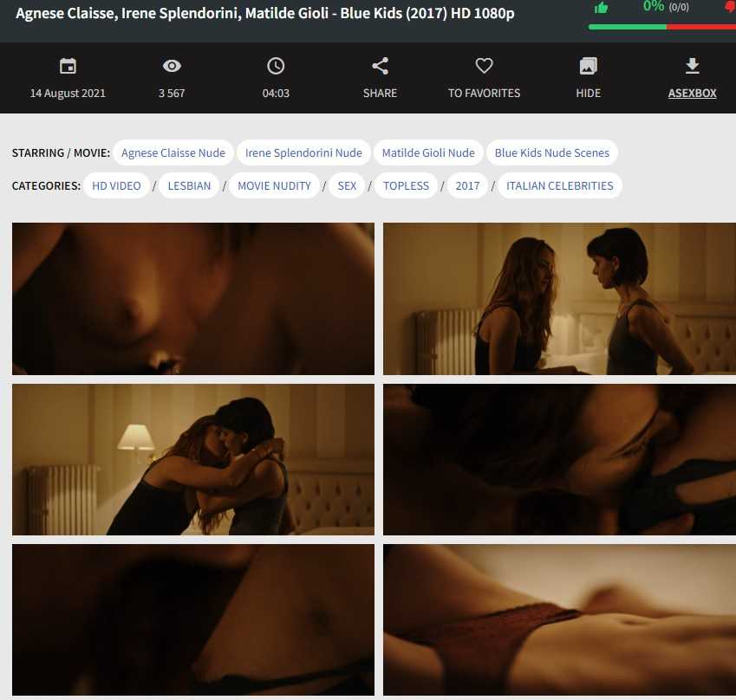Click the calendar date icon
736x700 pixels.
[68, 66]
